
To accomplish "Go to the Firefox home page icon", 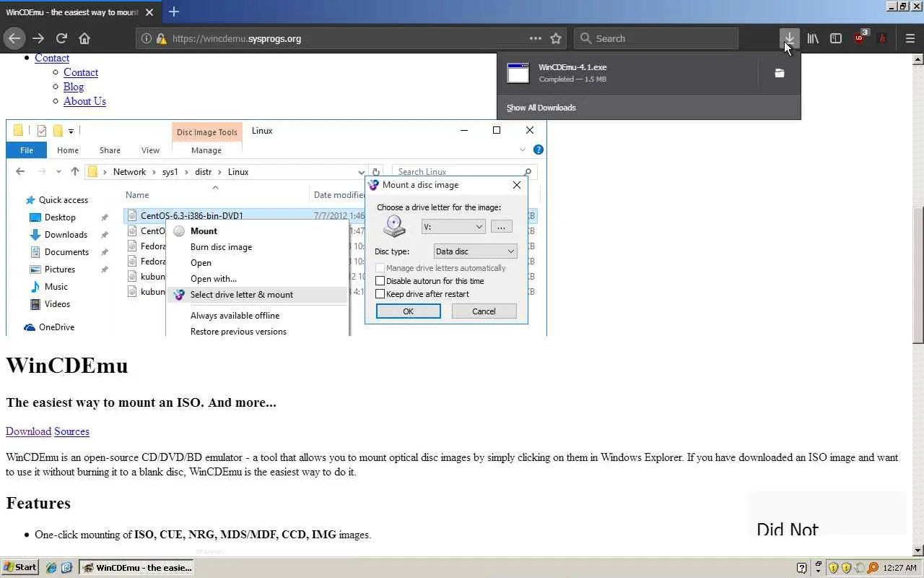I will (x=84, y=38).
